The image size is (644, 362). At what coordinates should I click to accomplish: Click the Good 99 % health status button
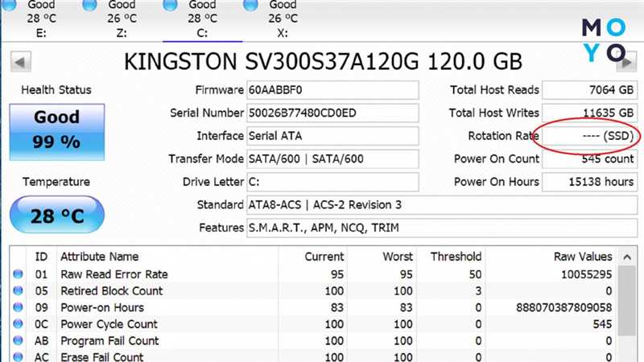point(57,132)
